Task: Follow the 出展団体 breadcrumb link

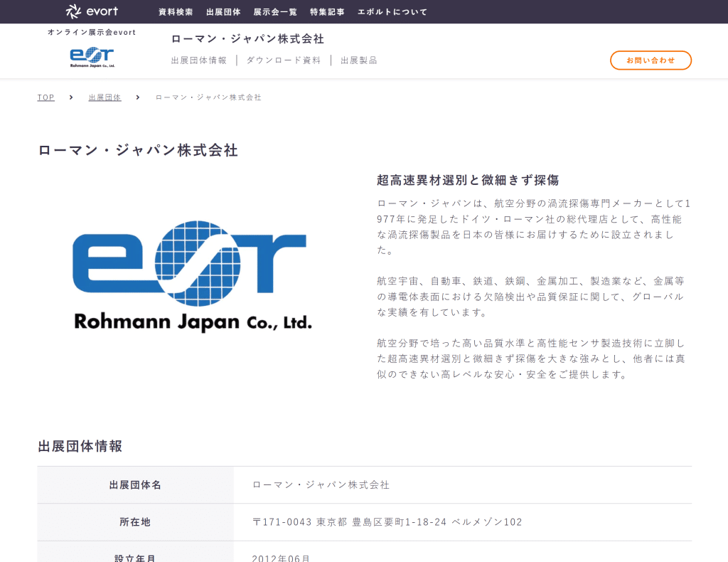Action: pyautogui.click(x=105, y=97)
